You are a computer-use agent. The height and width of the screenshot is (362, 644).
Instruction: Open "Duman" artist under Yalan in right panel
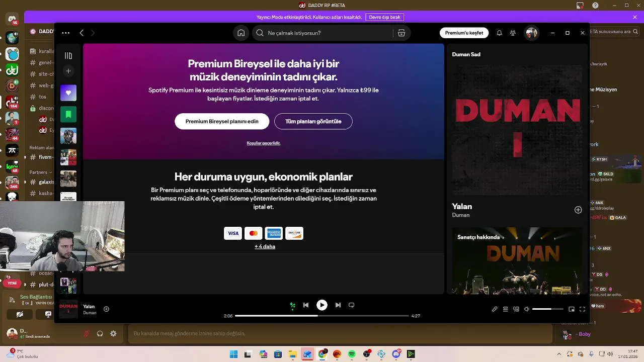pos(461,215)
